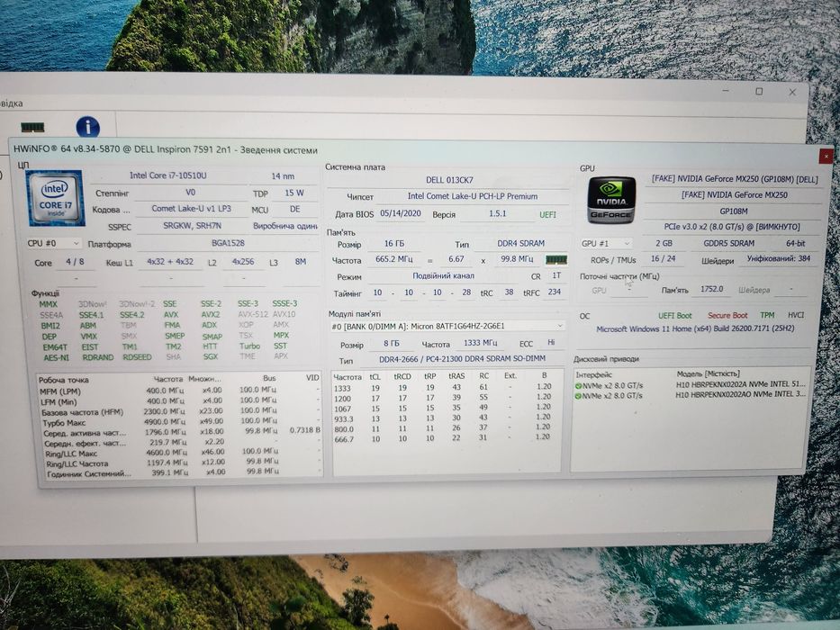This screenshot has width=840, height=630.
Task: Click the BGA1528 platform field
Action: click(228, 243)
